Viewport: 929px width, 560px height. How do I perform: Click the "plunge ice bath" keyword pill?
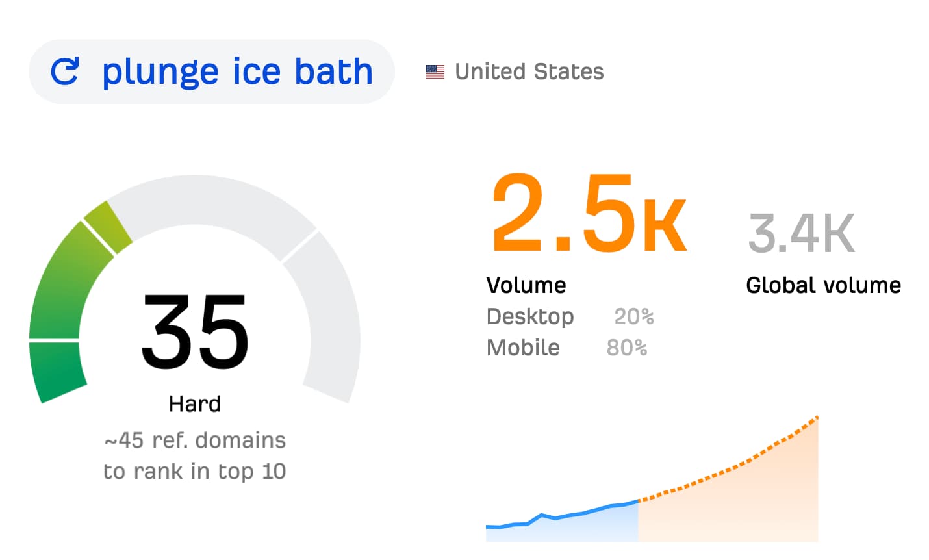[237, 71]
